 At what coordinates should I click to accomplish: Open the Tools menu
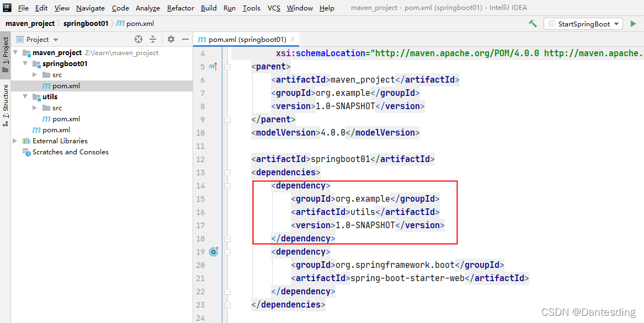251,8
